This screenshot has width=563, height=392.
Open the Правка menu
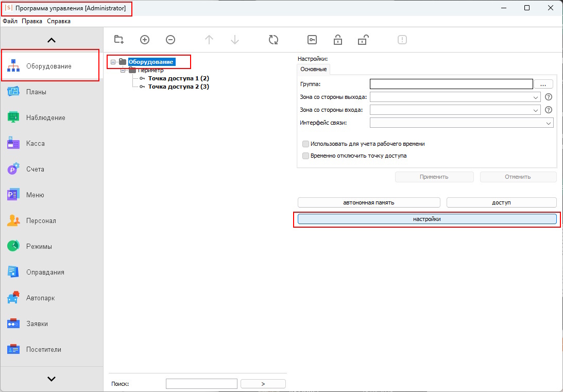tap(32, 21)
